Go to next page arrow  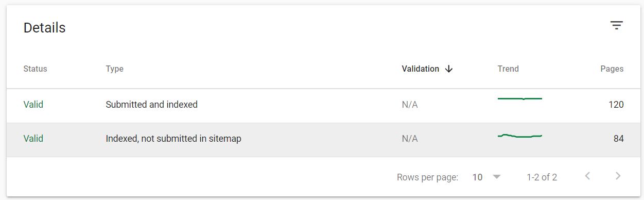(x=618, y=176)
